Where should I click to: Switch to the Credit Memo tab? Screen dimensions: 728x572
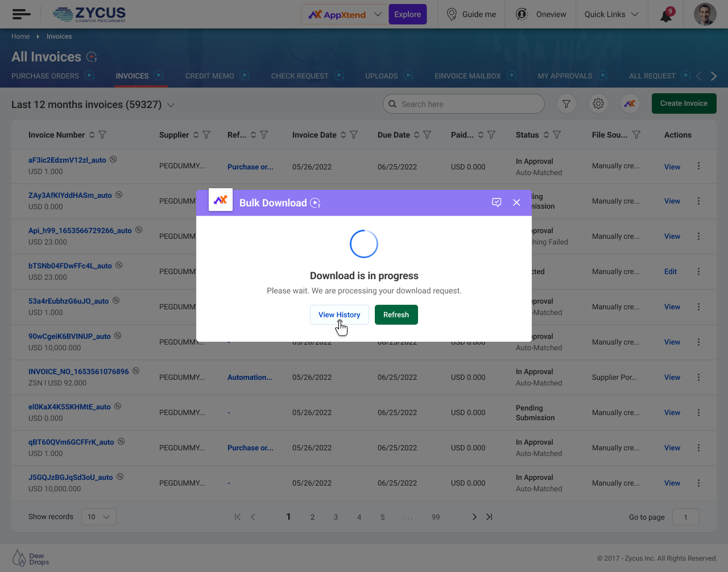click(209, 76)
